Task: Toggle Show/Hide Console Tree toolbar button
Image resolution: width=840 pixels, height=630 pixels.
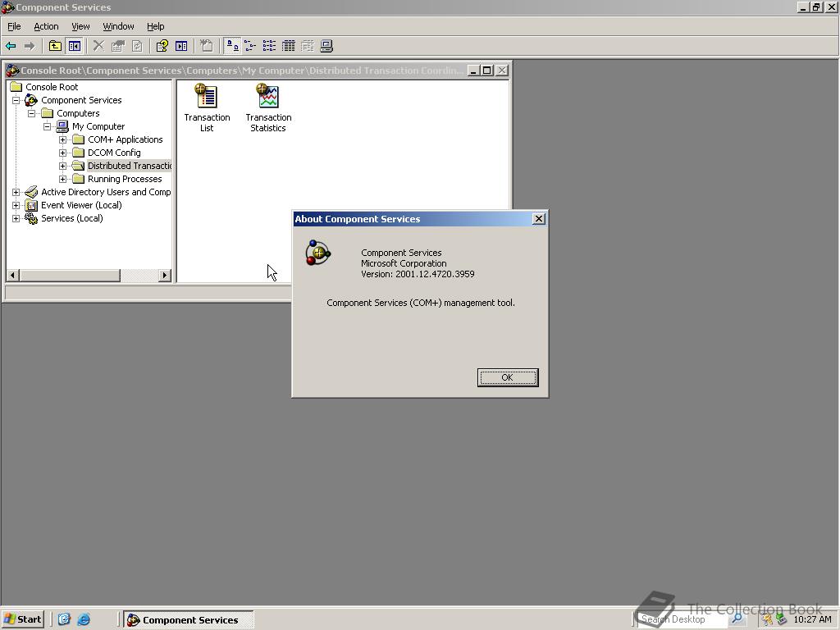Action: coord(74,46)
